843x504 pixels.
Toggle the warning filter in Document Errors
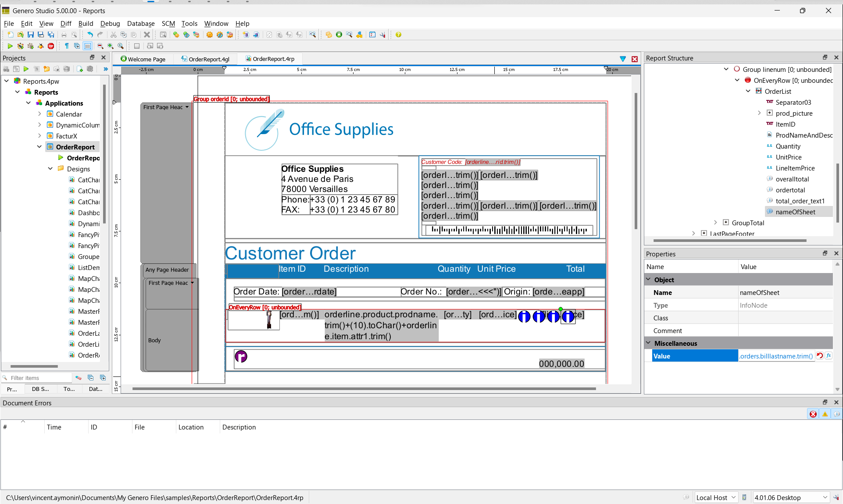pos(825,414)
